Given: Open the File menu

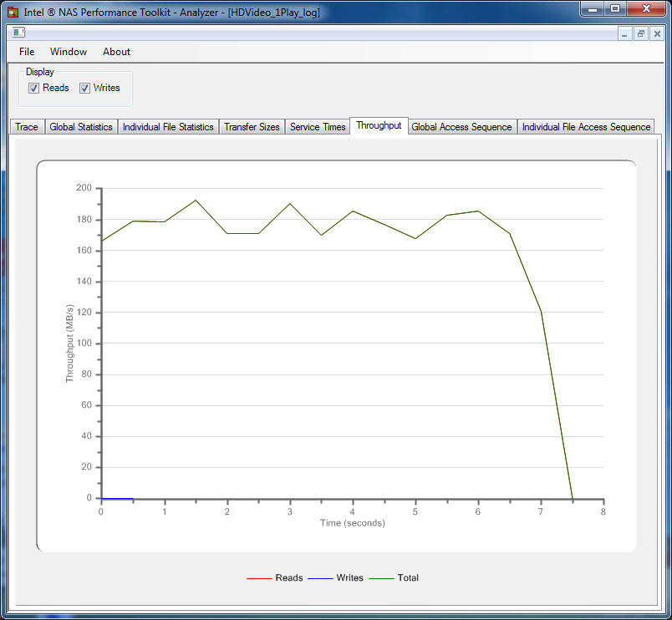Looking at the screenshot, I should [27, 52].
